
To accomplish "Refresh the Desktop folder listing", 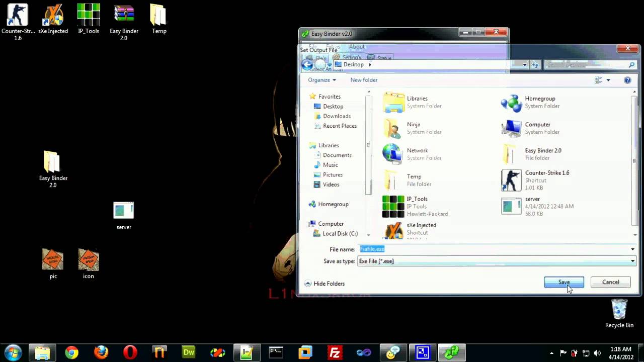I will [x=535, y=65].
